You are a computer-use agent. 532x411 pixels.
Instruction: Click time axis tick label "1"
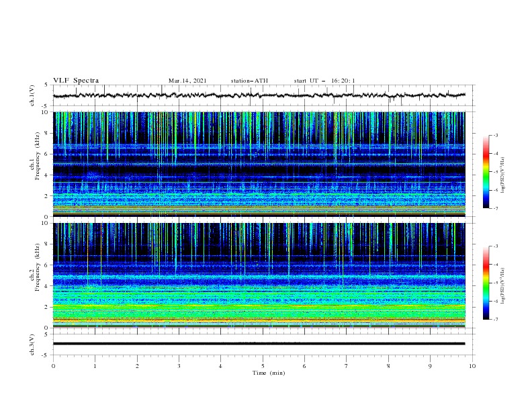click(x=95, y=366)
